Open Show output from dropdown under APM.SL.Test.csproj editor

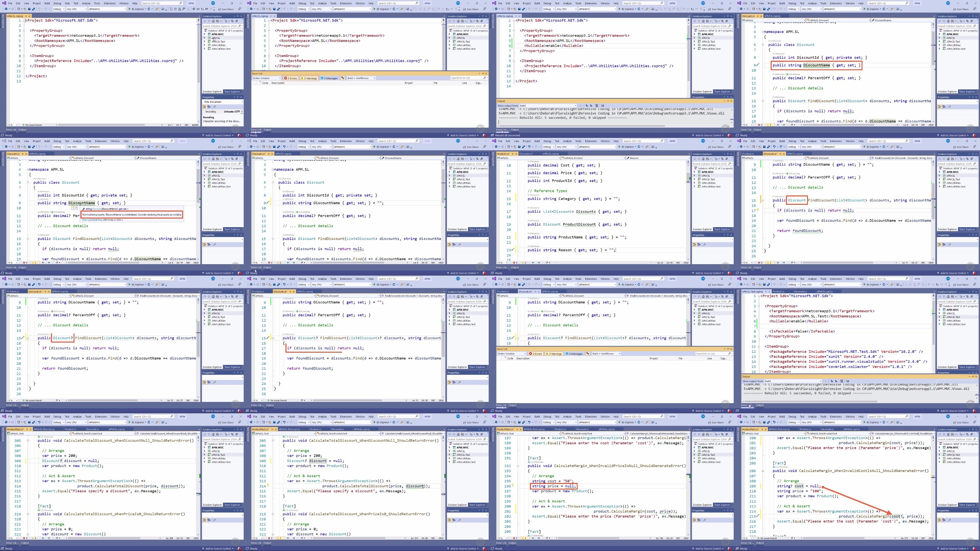[x=793, y=381]
